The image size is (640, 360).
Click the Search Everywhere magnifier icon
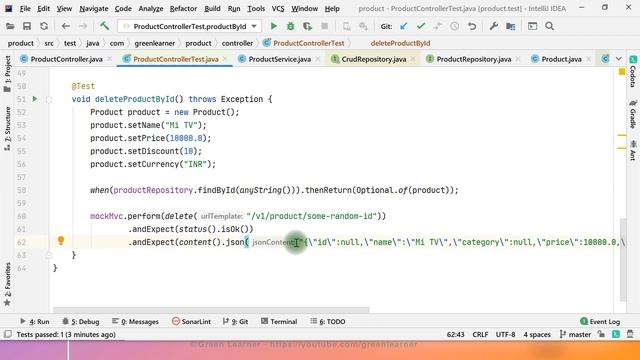pos(550,27)
